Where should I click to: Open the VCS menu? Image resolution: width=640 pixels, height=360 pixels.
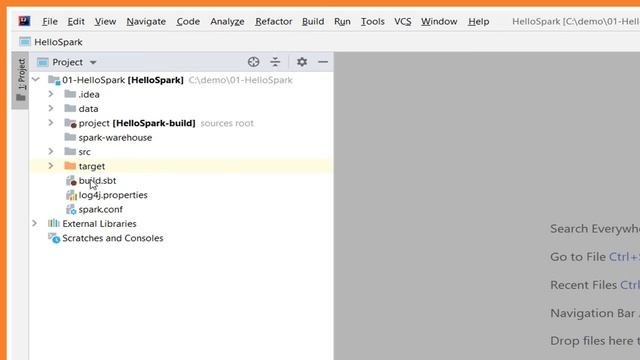click(x=402, y=21)
